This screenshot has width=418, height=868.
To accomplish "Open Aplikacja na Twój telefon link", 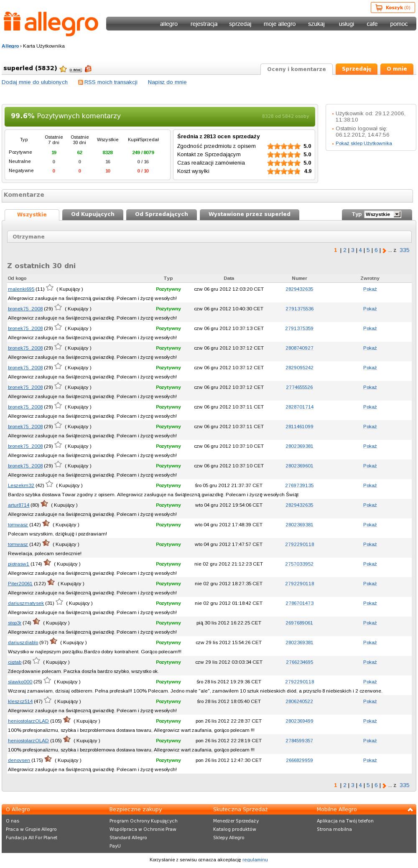I will coord(345,821).
